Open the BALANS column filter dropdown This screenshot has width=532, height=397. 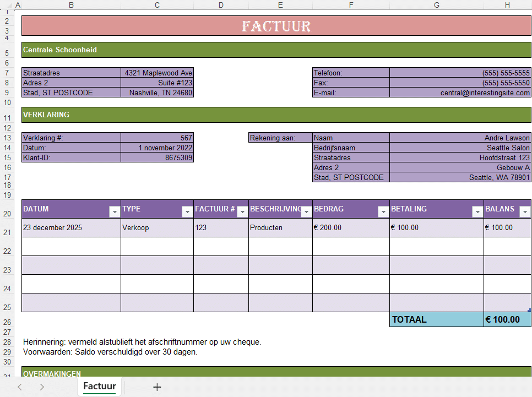tap(524, 211)
